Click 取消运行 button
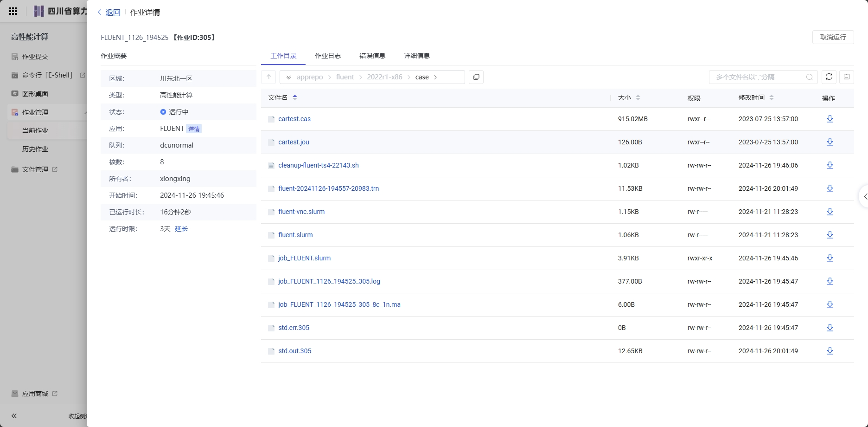The width and height of the screenshot is (868, 427). 833,37
